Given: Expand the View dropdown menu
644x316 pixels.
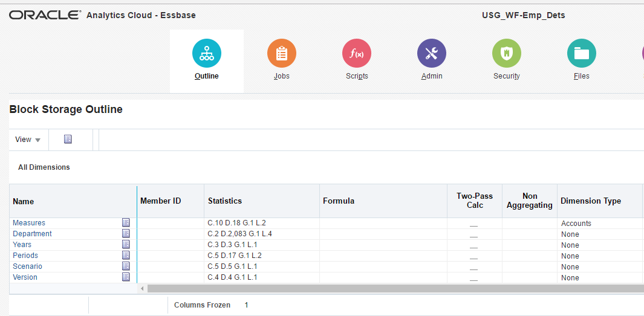Looking at the screenshot, I should pyautogui.click(x=28, y=140).
